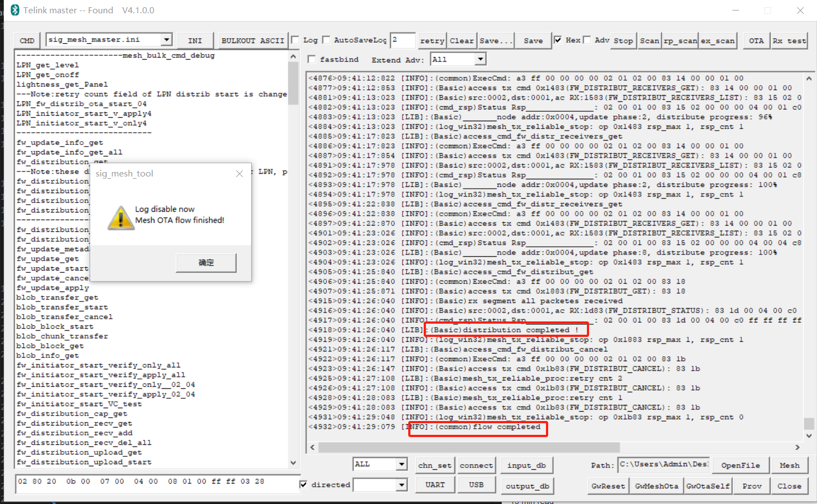Select fw_distribution_recv_del_all command
Image resolution: width=817 pixels, height=504 pixels.
point(84,443)
